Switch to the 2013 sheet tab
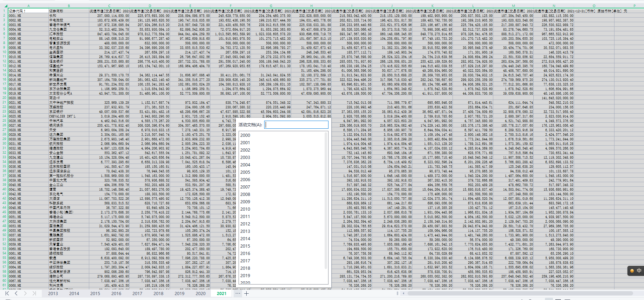644x300 pixels. click(53, 293)
